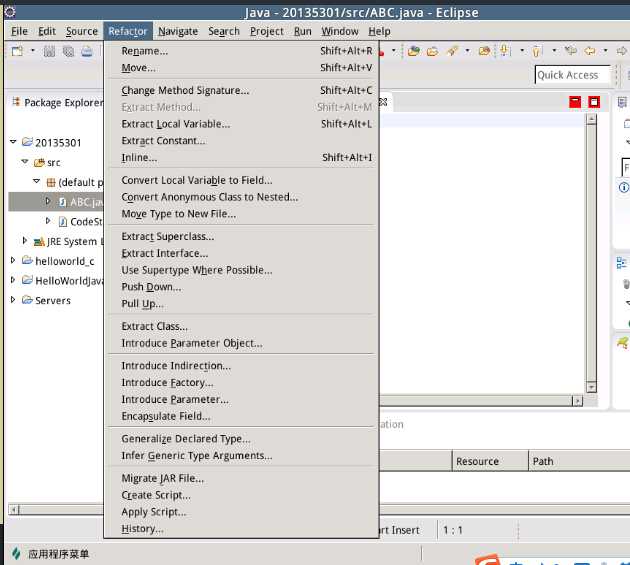Open the Window menu
630x565 pixels.
click(340, 31)
